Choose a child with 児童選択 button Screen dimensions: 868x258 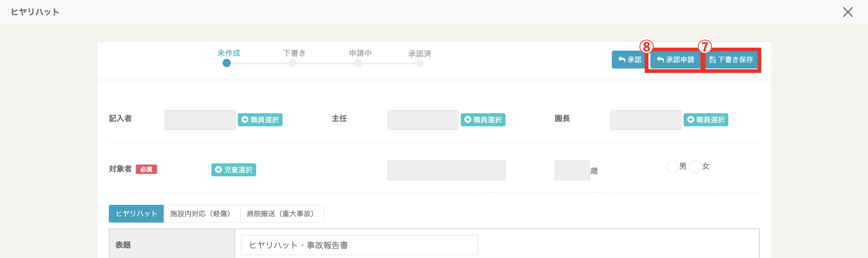(233, 170)
